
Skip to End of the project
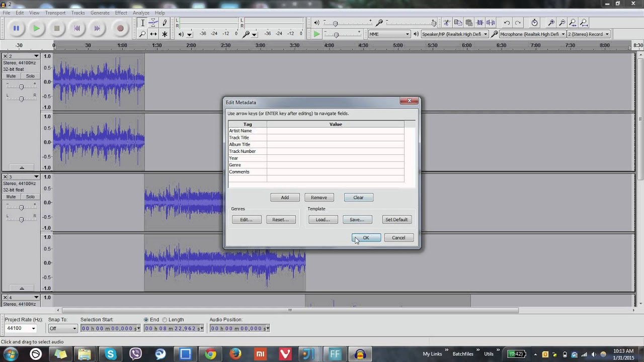coord(97,29)
